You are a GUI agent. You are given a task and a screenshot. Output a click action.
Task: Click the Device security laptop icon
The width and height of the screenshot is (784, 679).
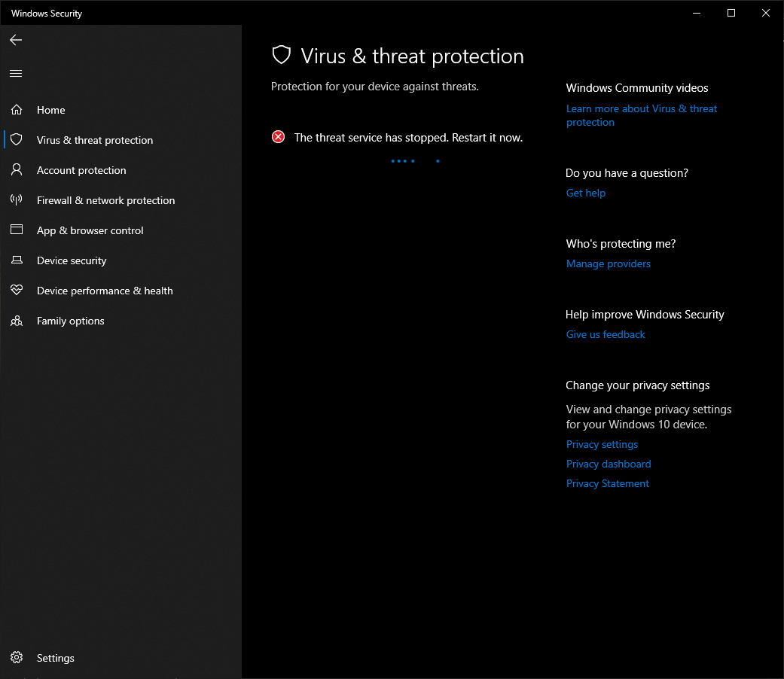(x=17, y=260)
